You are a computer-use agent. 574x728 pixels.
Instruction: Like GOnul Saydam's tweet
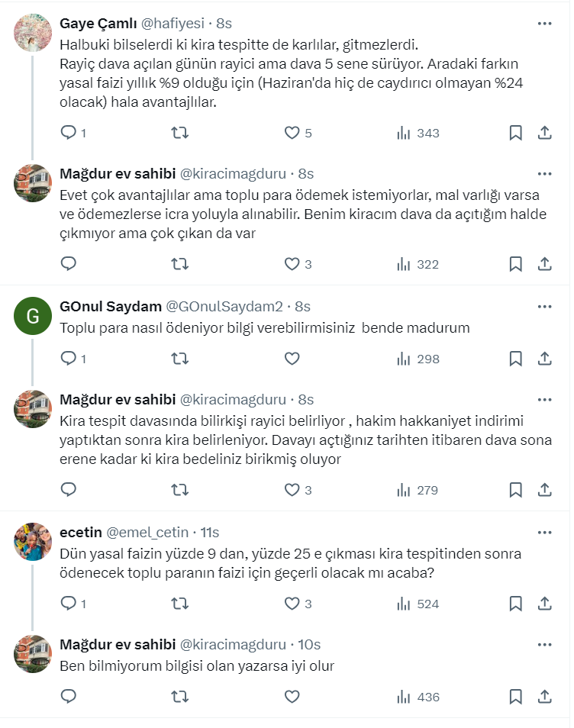tap(292, 359)
